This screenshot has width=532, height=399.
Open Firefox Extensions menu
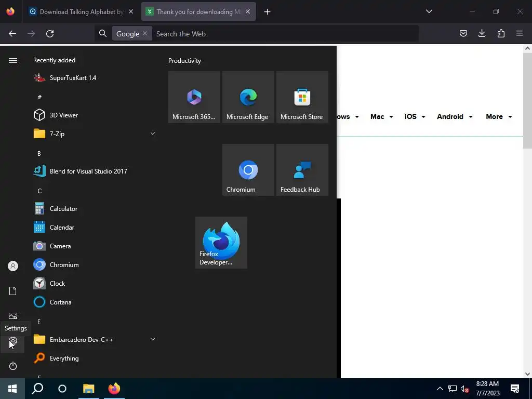(x=501, y=33)
